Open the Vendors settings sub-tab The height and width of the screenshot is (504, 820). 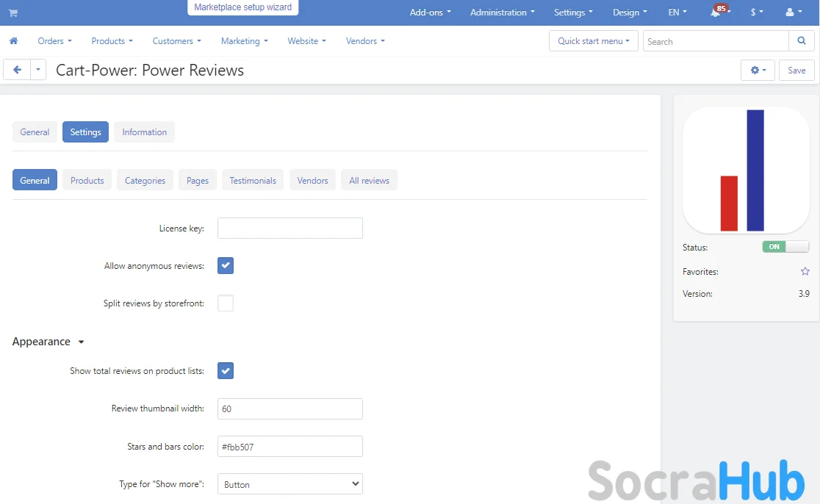(x=312, y=180)
